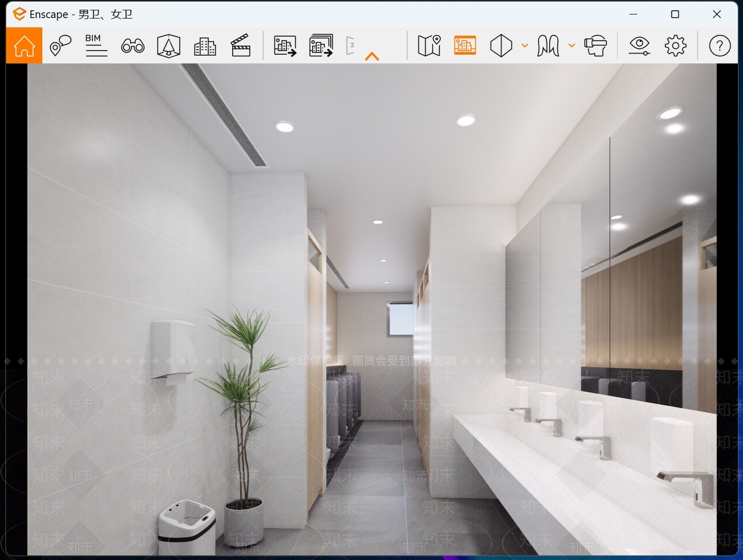The width and height of the screenshot is (743, 560).
Task: Maximize the Enscape window
Action: point(675,14)
